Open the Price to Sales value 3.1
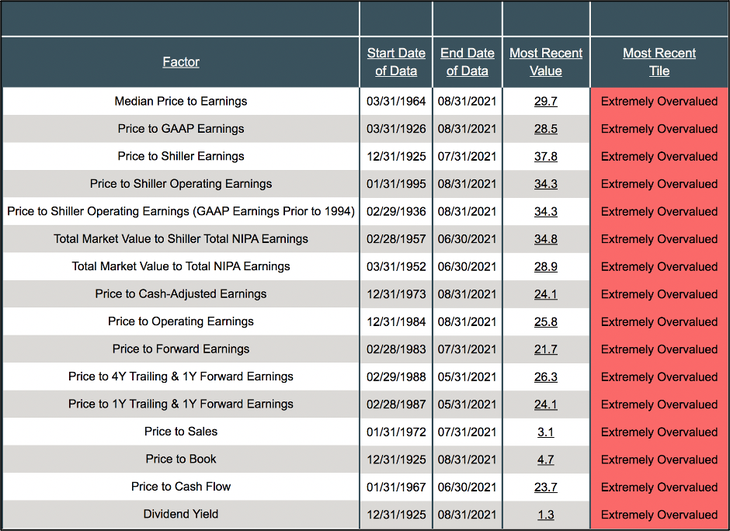 click(546, 432)
